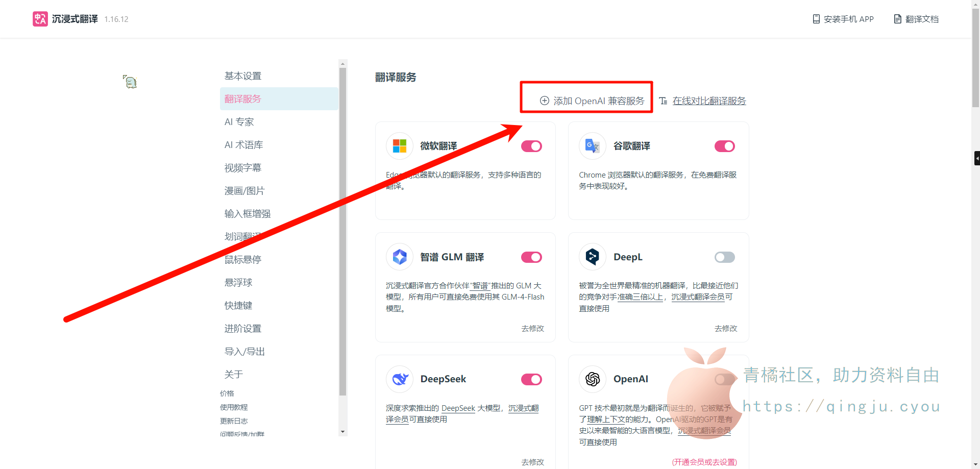Turn off the 谷歌翻译 toggle
The image size is (980, 469).
click(x=725, y=146)
